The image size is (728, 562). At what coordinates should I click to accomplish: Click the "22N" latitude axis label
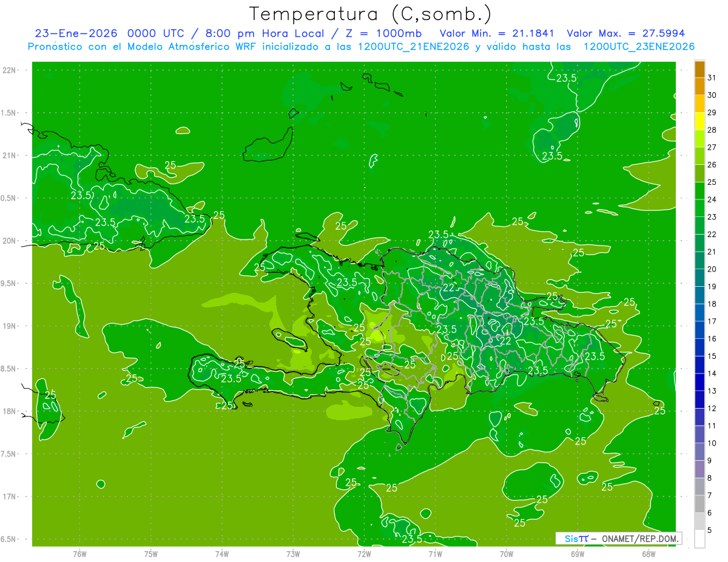pos(10,70)
